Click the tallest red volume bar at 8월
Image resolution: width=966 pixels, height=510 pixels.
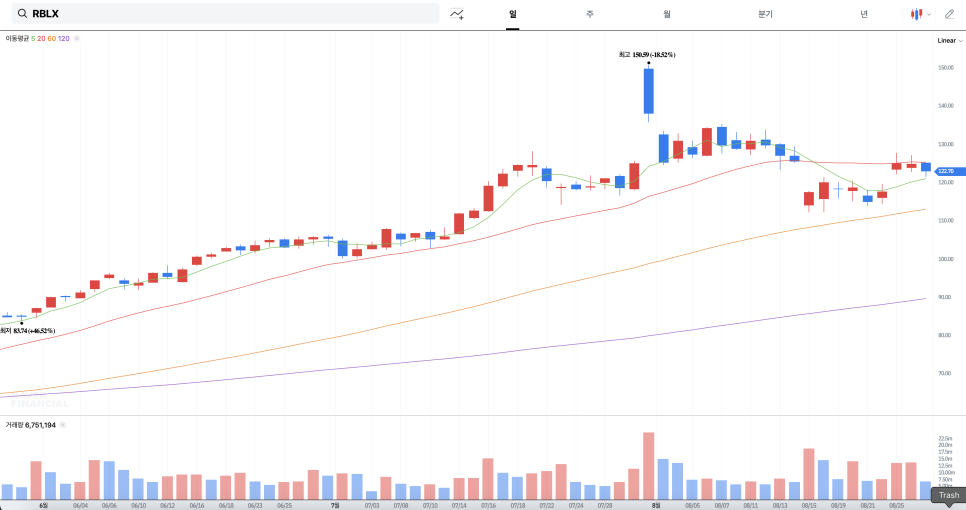649,466
